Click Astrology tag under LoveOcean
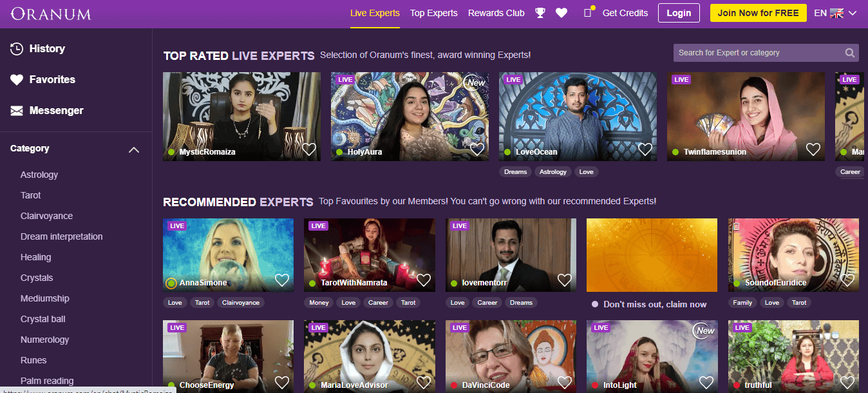 [x=553, y=171]
